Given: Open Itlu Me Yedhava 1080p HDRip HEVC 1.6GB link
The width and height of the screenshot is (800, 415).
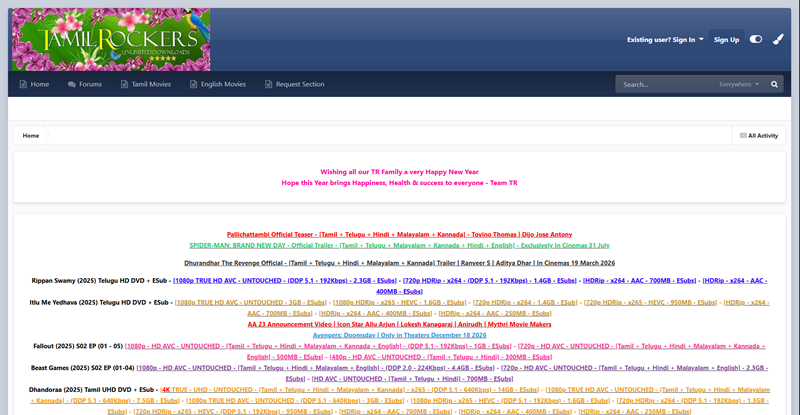Looking at the screenshot, I should point(399,302).
